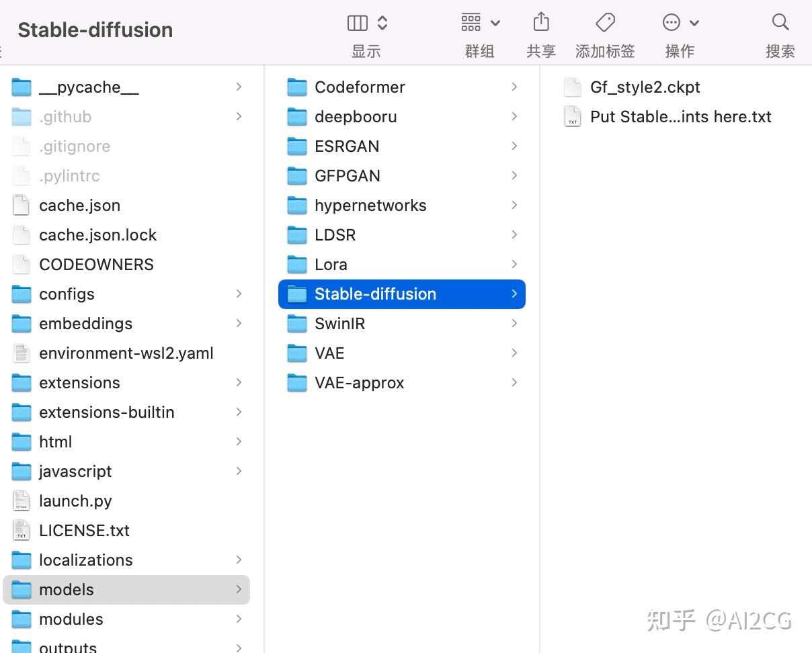Expand the __pycache__ folder chevron
The width and height of the screenshot is (812, 653).
[239, 87]
